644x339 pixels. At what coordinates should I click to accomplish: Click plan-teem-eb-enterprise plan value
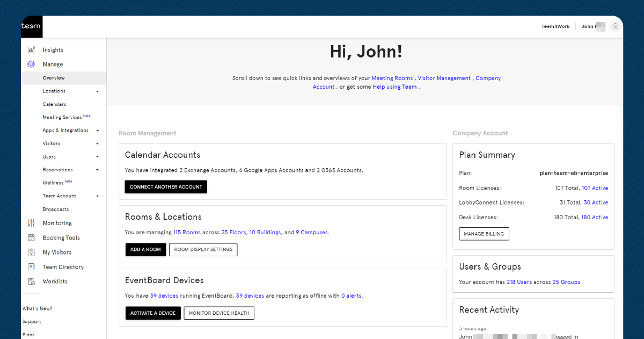(x=574, y=174)
